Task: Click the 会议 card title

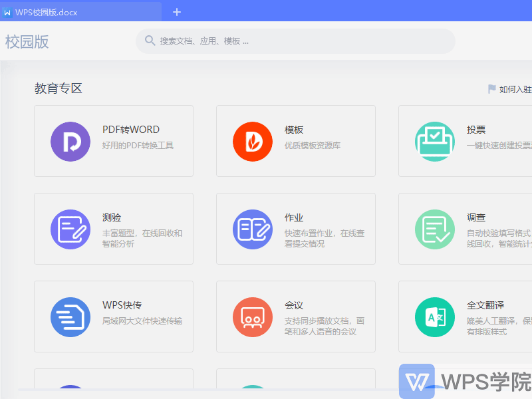Action: [294, 305]
